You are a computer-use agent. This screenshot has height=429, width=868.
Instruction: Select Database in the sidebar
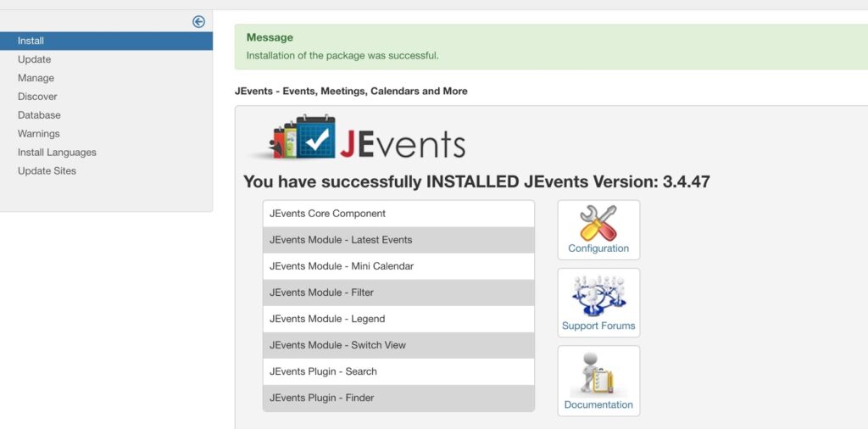click(39, 115)
